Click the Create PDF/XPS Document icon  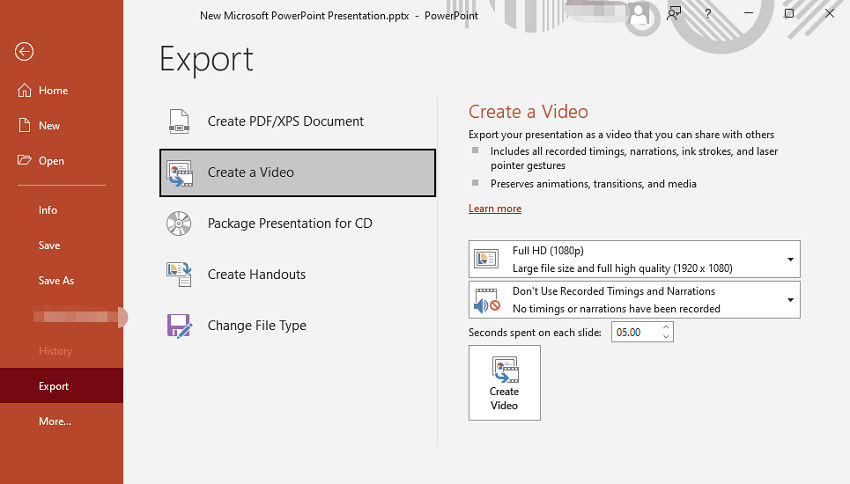coord(179,121)
